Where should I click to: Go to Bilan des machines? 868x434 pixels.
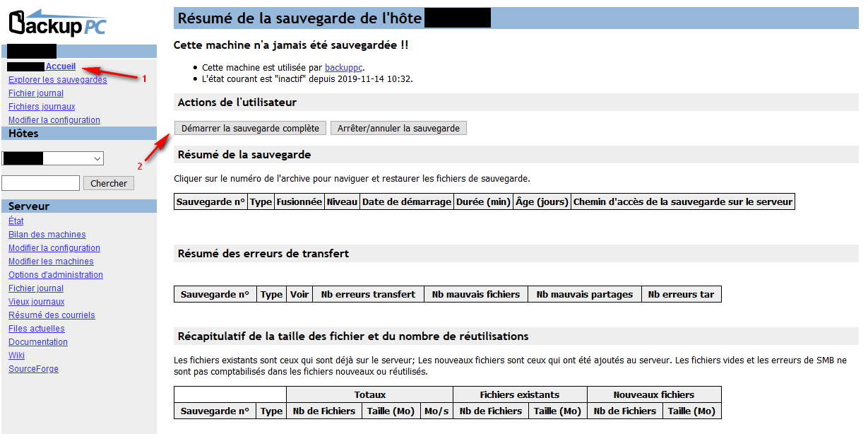pos(47,235)
